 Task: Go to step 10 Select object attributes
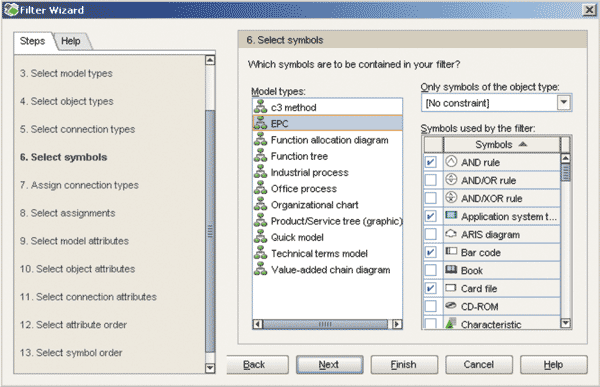coord(77,269)
